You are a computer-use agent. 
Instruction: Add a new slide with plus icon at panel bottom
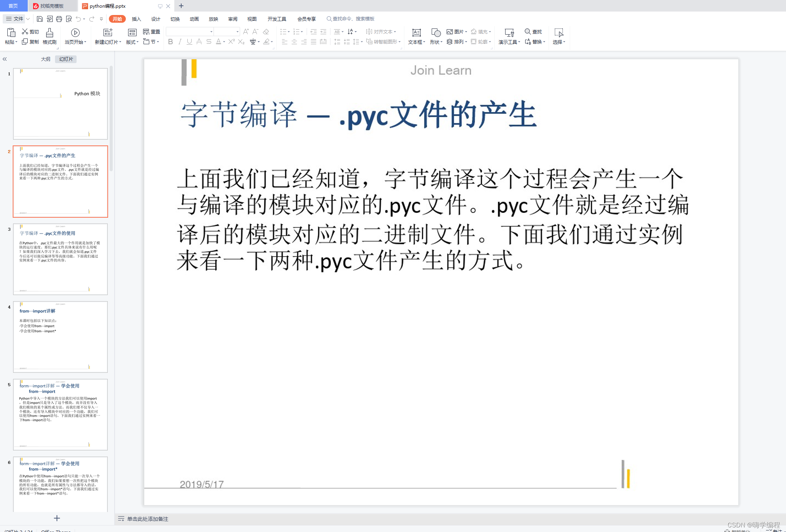(x=57, y=518)
